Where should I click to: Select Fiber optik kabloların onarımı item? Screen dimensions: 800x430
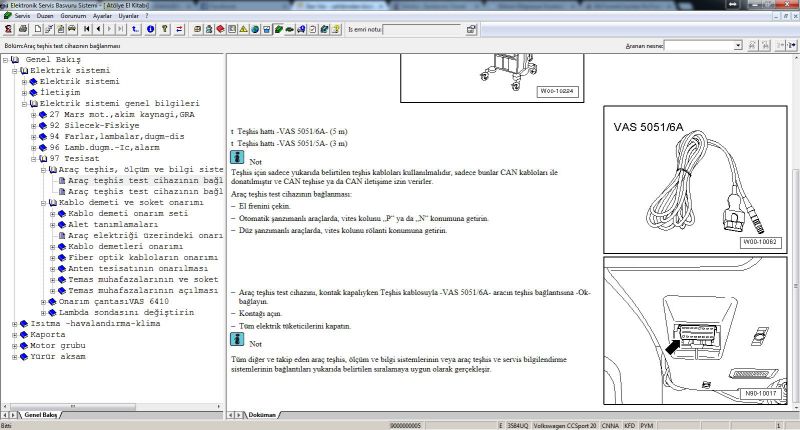click(x=143, y=258)
